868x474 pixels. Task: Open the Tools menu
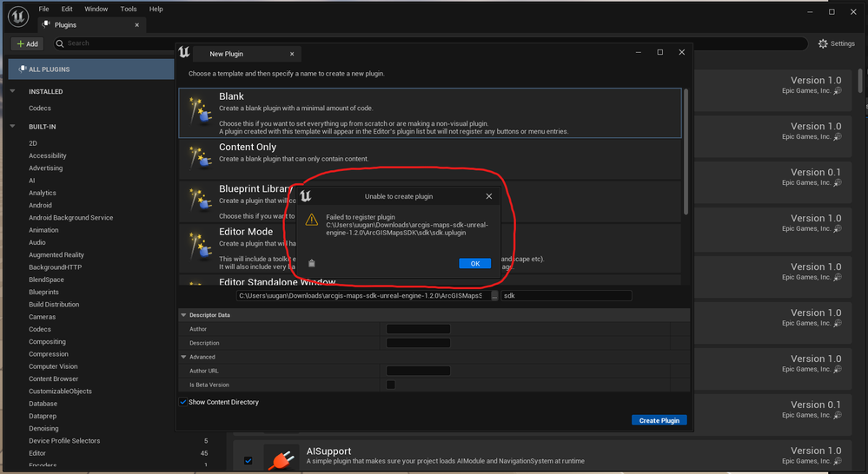pyautogui.click(x=129, y=9)
